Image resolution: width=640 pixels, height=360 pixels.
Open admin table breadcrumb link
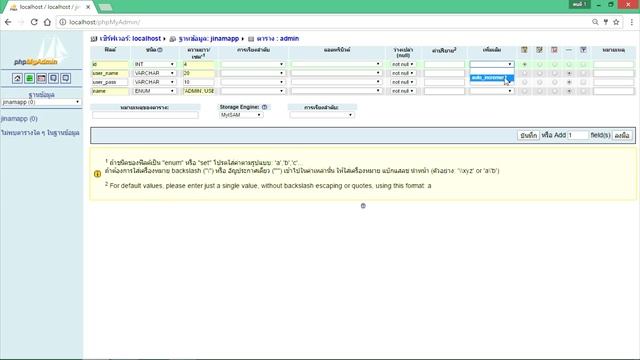[278, 39]
